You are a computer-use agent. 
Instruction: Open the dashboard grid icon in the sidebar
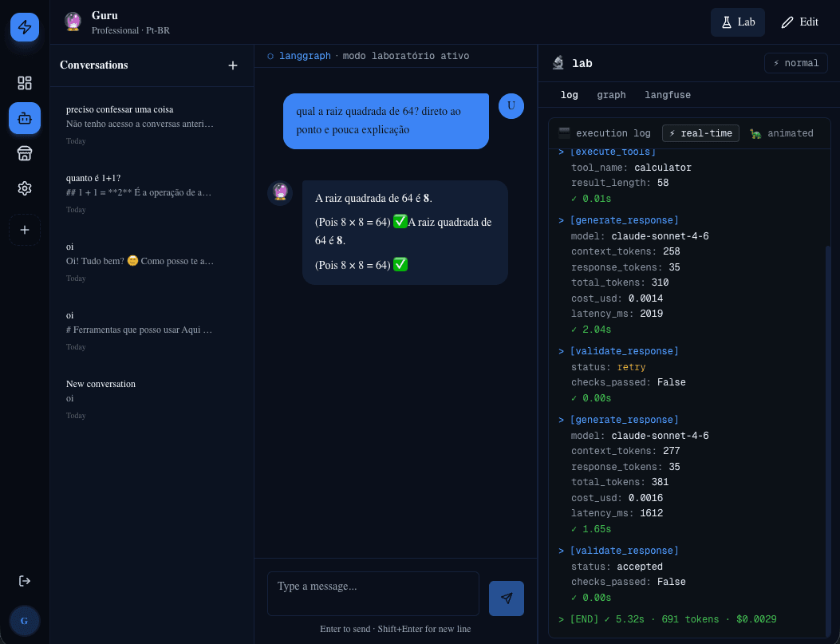[24, 82]
